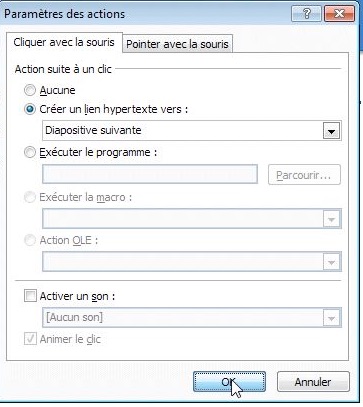Screen dimensions: 363x407
Task: Switch to Pointer avec la souris tab
Action: click(x=177, y=44)
